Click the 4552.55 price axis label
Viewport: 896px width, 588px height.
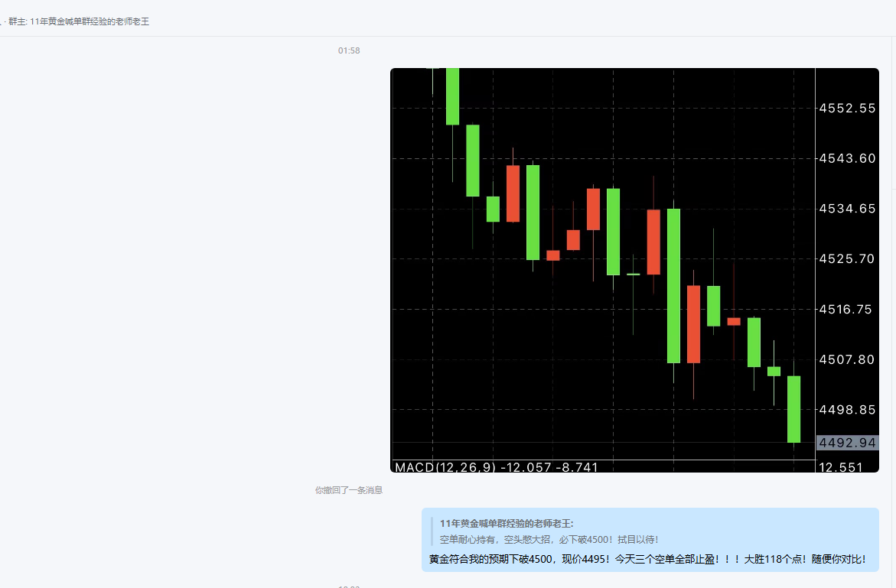click(x=847, y=109)
